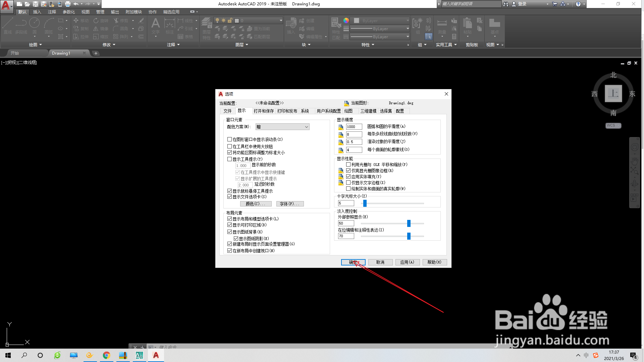
Task: Click the Help question mark icon
Action: pyautogui.click(x=578, y=4)
